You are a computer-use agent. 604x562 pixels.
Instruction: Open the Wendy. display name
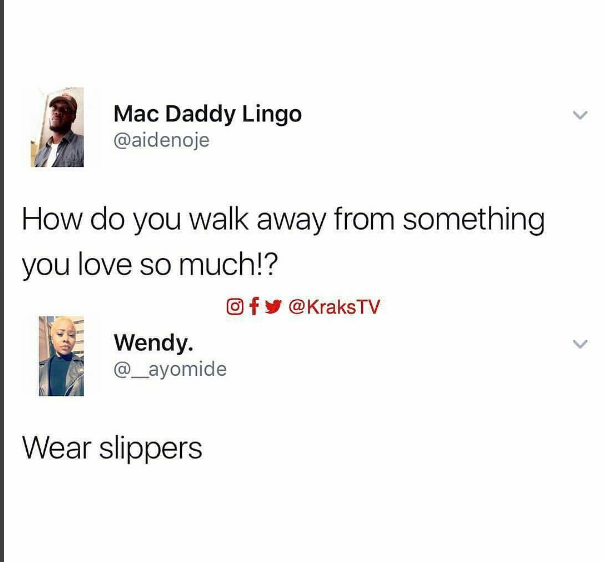153,342
